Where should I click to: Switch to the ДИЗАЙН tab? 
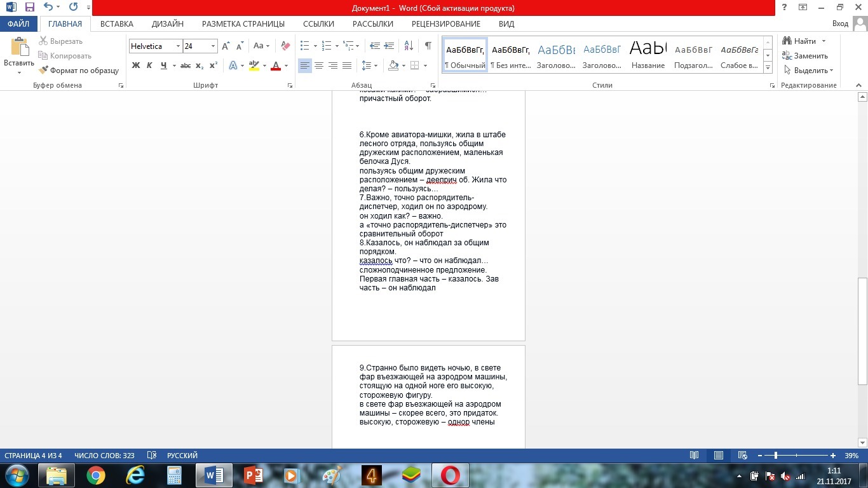pyautogui.click(x=168, y=24)
